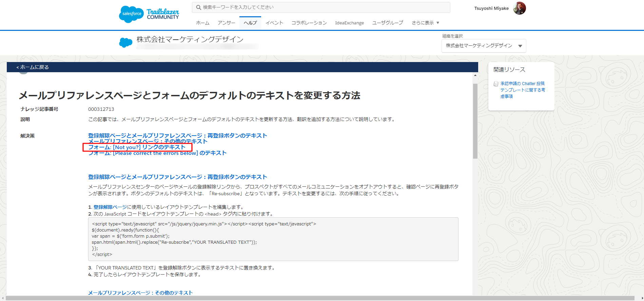The width and height of the screenshot is (644, 301).
Task: Select the IdeaExchange tab
Action: (349, 23)
